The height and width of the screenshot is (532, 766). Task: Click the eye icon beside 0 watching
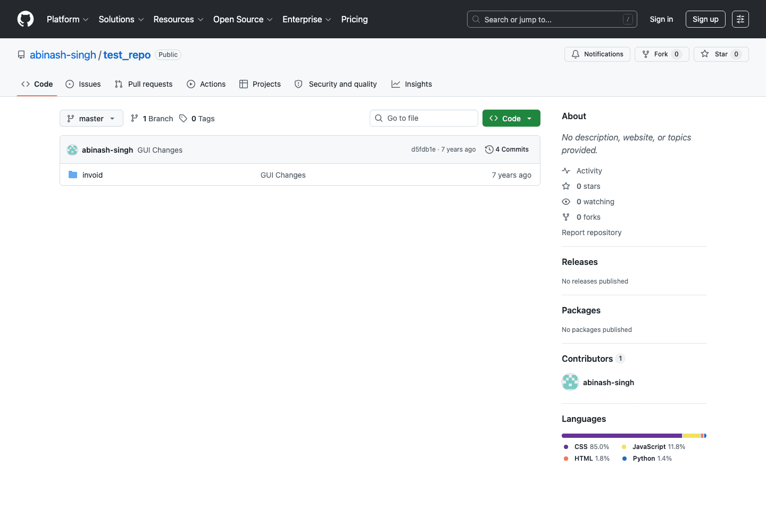pyautogui.click(x=566, y=202)
